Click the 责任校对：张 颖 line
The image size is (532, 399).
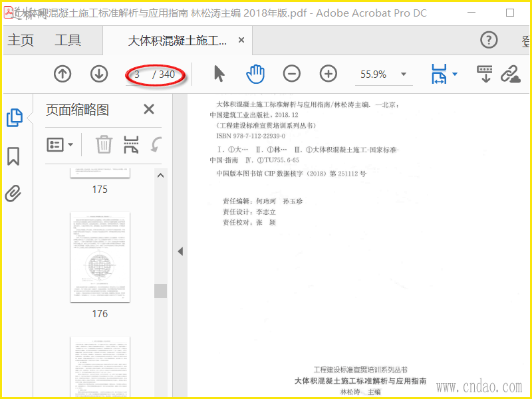[249, 223]
